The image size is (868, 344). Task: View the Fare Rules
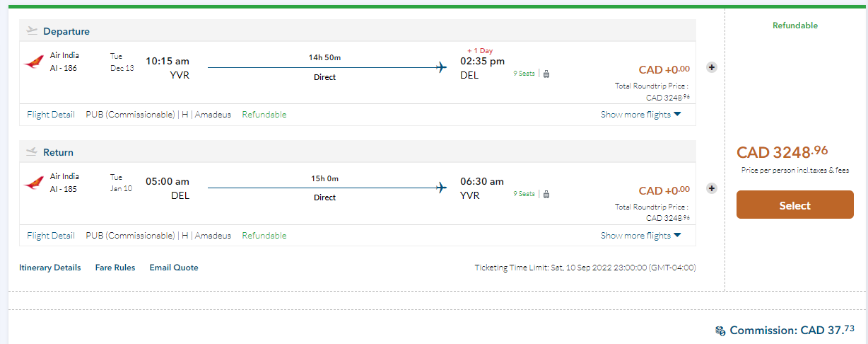pos(115,268)
